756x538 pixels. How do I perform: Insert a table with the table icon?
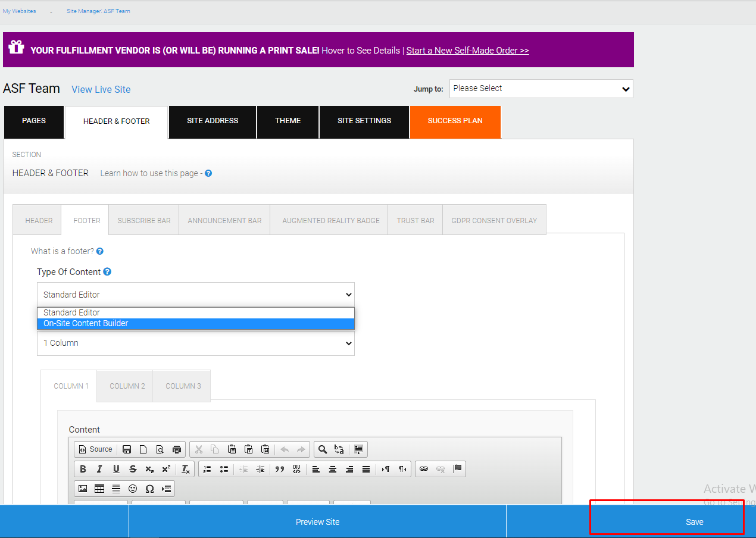click(x=99, y=489)
